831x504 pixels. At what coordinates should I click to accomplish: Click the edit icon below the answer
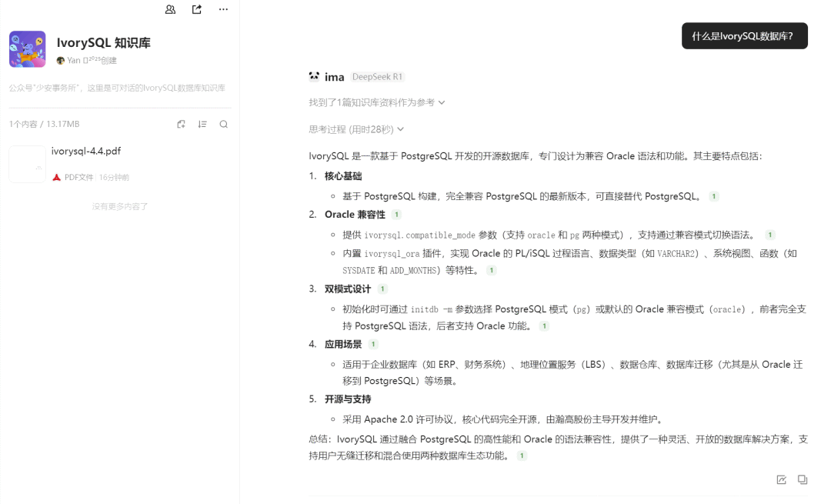[x=781, y=479]
